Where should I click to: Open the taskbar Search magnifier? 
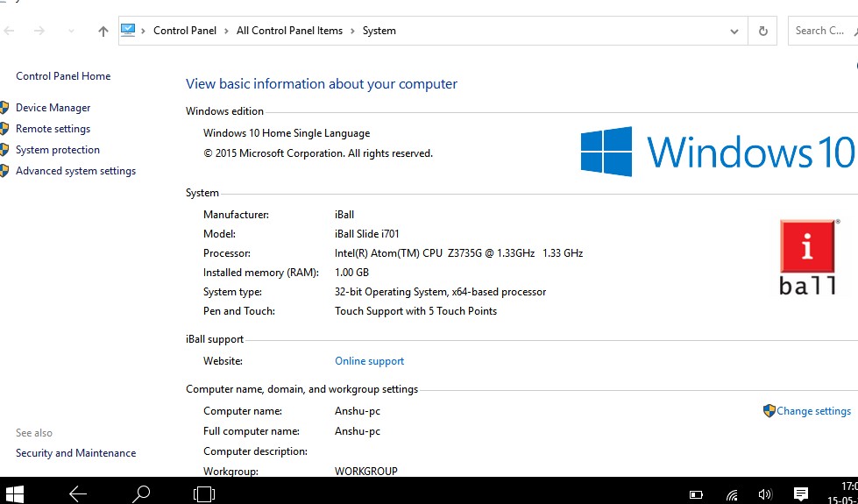(140, 493)
